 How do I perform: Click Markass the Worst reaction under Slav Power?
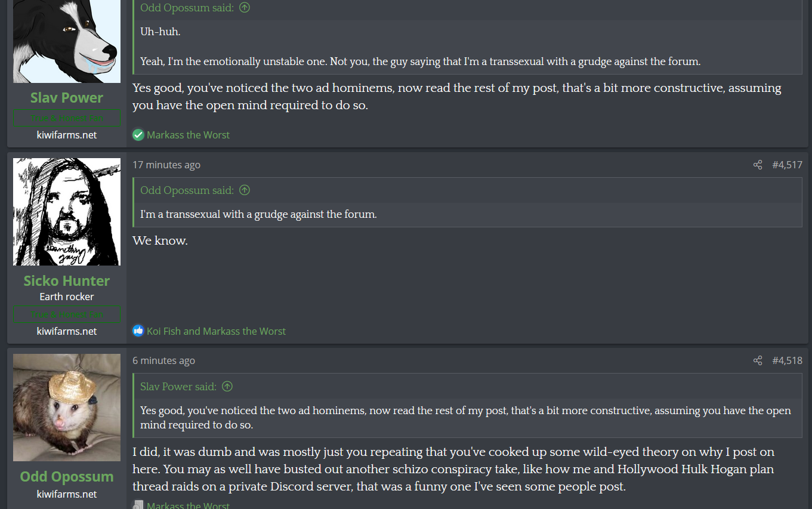pos(188,135)
